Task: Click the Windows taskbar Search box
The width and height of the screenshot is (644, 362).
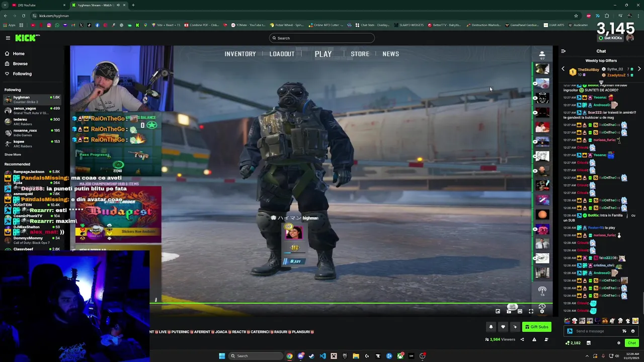Action: pos(256,356)
